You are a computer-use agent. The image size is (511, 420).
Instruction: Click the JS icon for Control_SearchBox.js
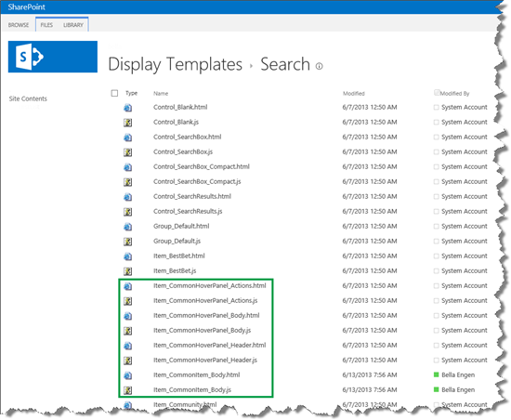pyautogui.click(x=128, y=152)
